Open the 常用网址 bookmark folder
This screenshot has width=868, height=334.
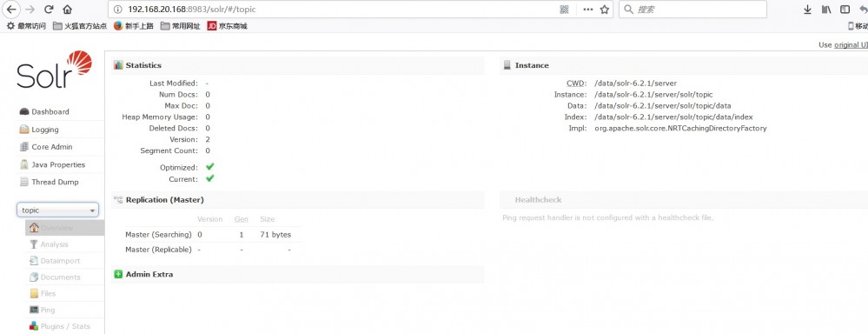click(181, 26)
